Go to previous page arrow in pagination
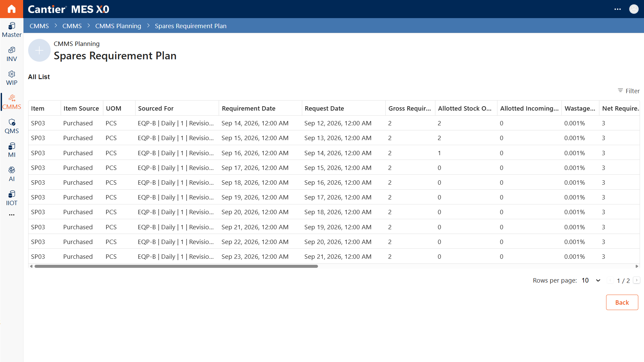This screenshot has width=644, height=362. coord(610,280)
